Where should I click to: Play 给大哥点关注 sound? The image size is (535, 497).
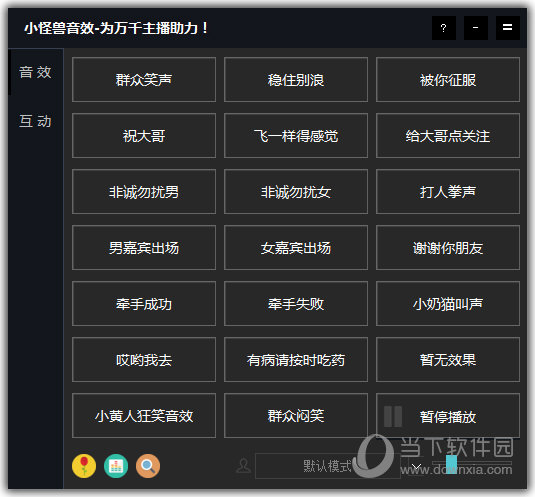(x=448, y=135)
